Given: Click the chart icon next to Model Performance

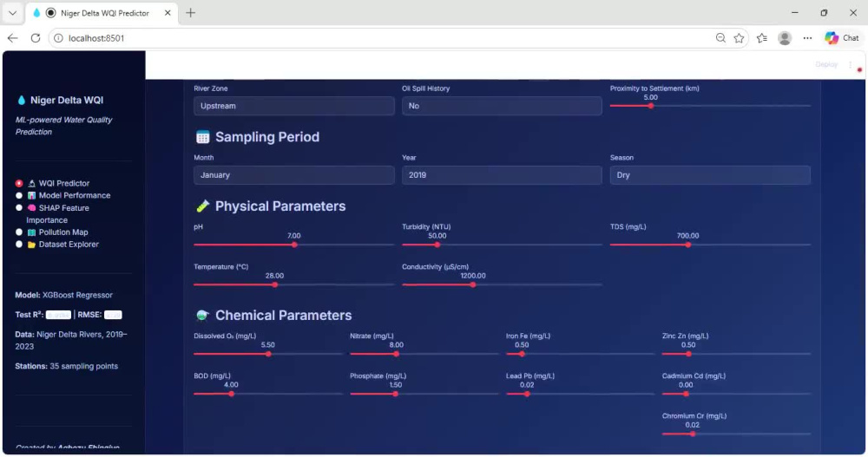Looking at the screenshot, I should 31,195.
